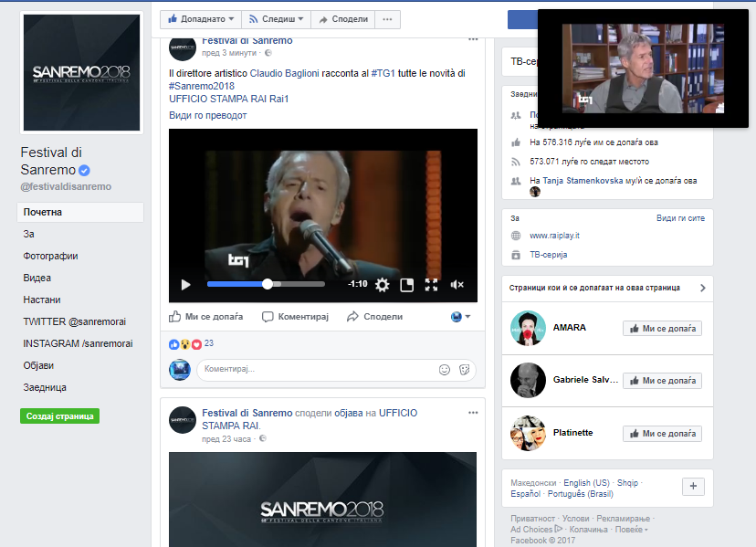
Task: Open Фотографии in sidebar menu
Action: (50, 256)
